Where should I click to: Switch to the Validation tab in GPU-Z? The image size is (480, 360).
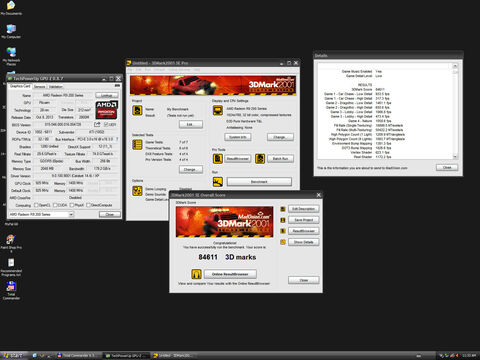56,86
